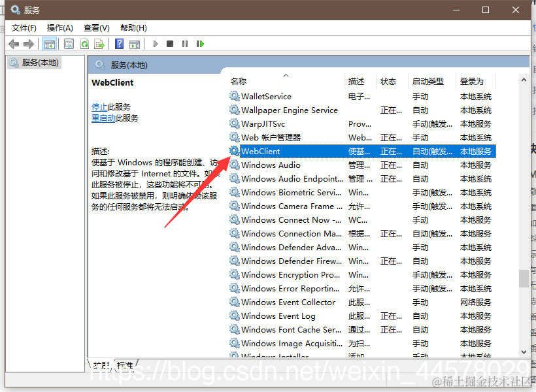536x392 pixels.
Task: Click the gear icon of WarpJITSvc
Action: (x=234, y=123)
